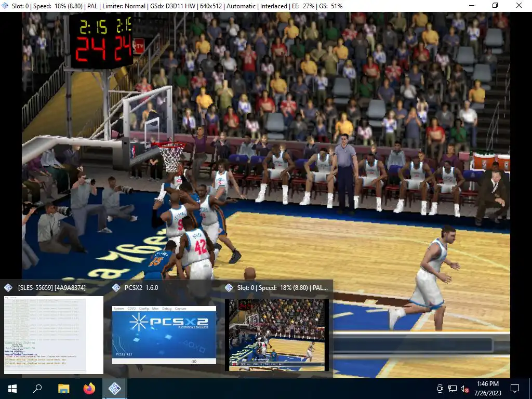Close the PCSX2 game window
The width and height of the screenshot is (532, 399).
click(x=519, y=6)
